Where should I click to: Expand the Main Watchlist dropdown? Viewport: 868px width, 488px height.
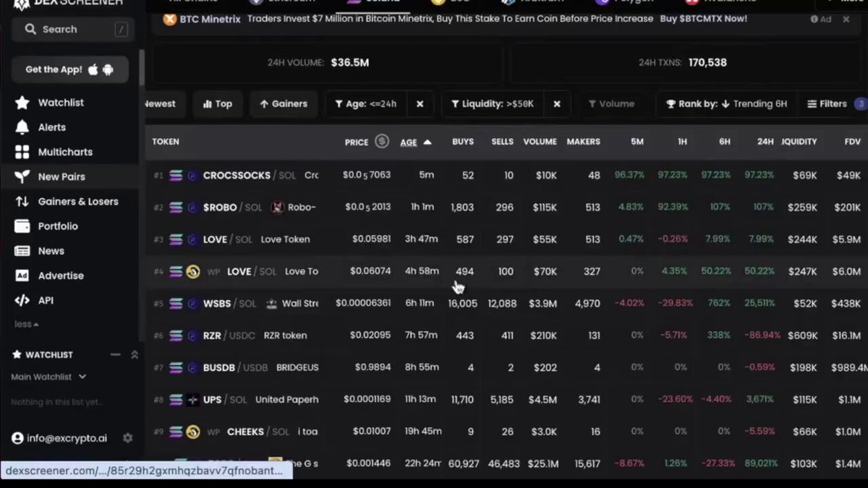point(48,377)
